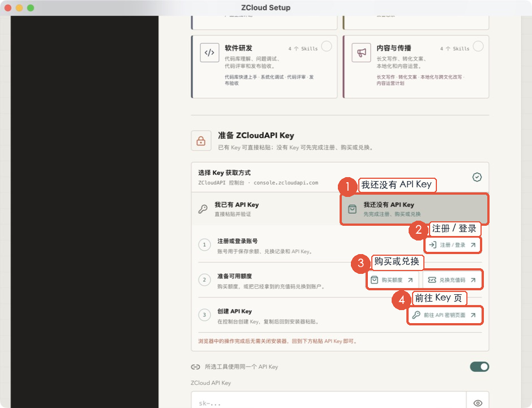The width and height of the screenshot is (532, 408).
Task: Focus the ZCloud API Key input field
Action: 329,400
